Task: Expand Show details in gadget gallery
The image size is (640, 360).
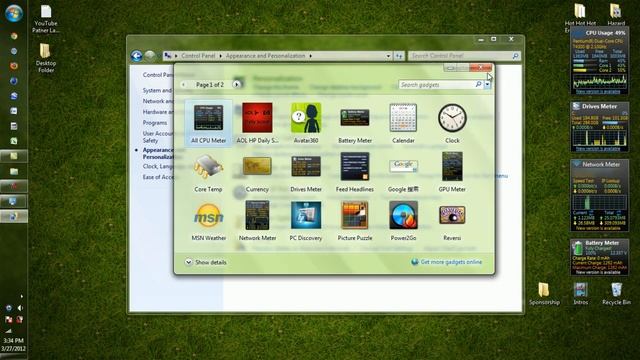Action: pyautogui.click(x=206, y=262)
